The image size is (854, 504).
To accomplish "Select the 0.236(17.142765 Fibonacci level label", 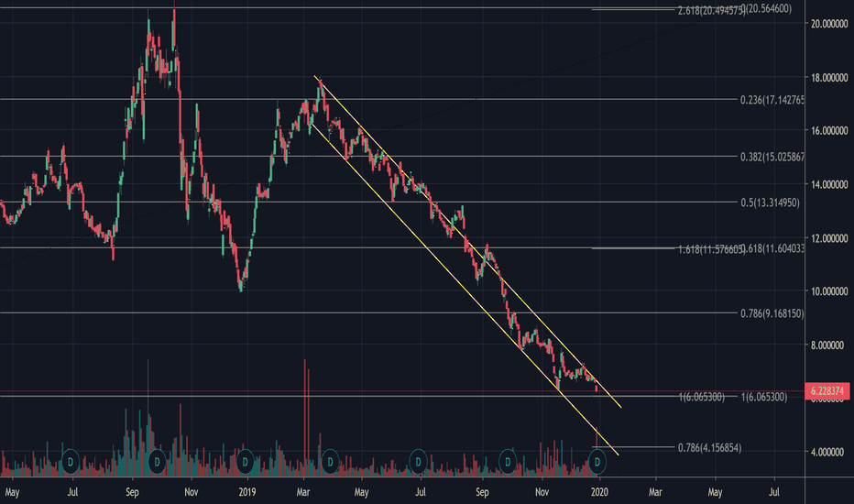I will [772, 100].
